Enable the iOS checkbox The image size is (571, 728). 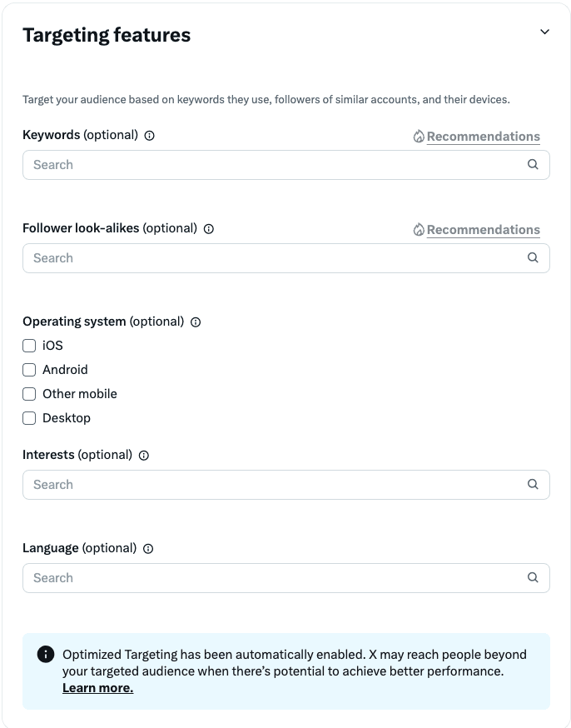coord(29,346)
